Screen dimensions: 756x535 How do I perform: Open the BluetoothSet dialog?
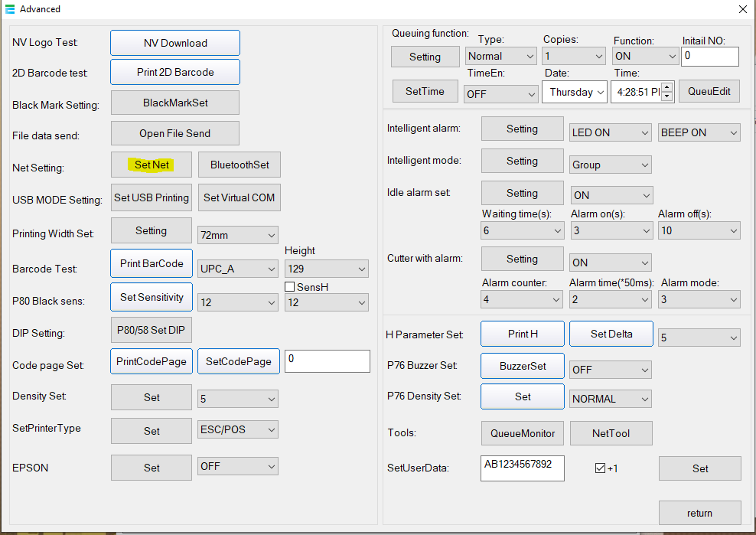click(x=239, y=165)
